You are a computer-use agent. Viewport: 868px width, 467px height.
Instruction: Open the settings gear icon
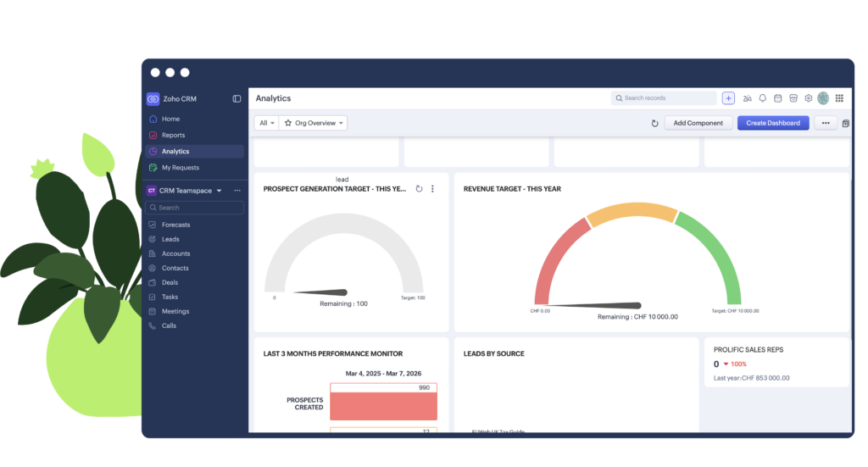point(808,98)
